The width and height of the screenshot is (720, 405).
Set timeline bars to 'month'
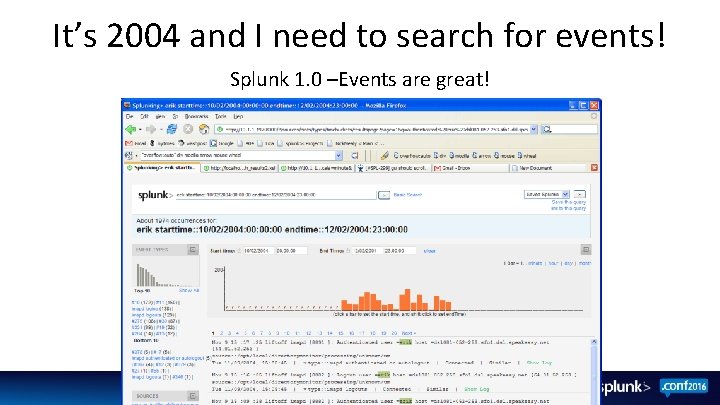(585, 264)
